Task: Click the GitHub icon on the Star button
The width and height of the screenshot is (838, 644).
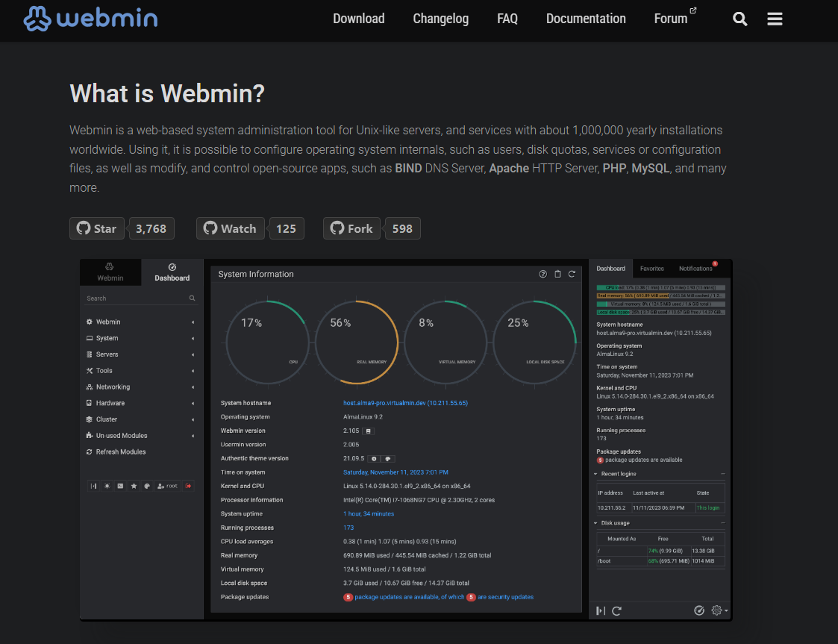Action: (84, 228)
